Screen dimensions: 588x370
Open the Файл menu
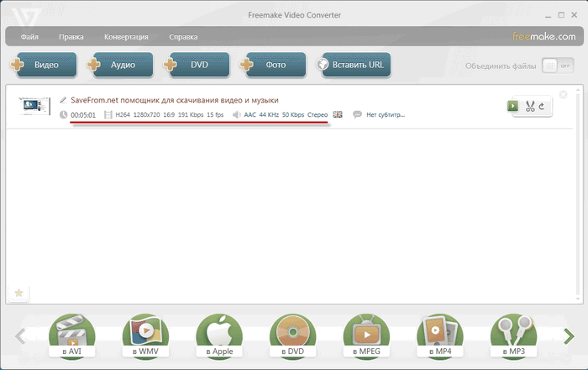pos(29,37)
